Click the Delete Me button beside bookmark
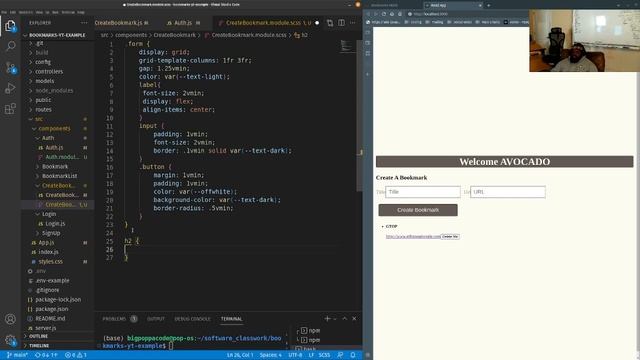Image resolution: width=640 pixels, height=360 pixels. point(450,236)
